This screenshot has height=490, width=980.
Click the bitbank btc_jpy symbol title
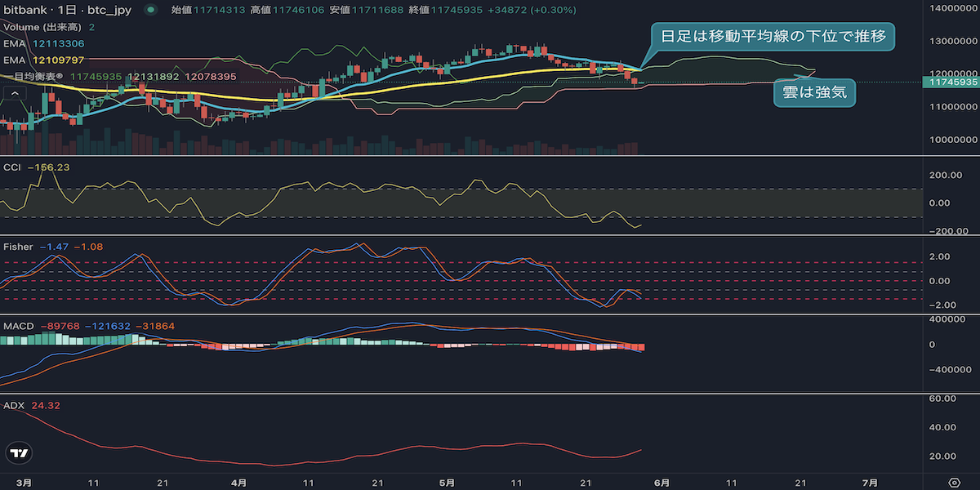coord(69,11)
